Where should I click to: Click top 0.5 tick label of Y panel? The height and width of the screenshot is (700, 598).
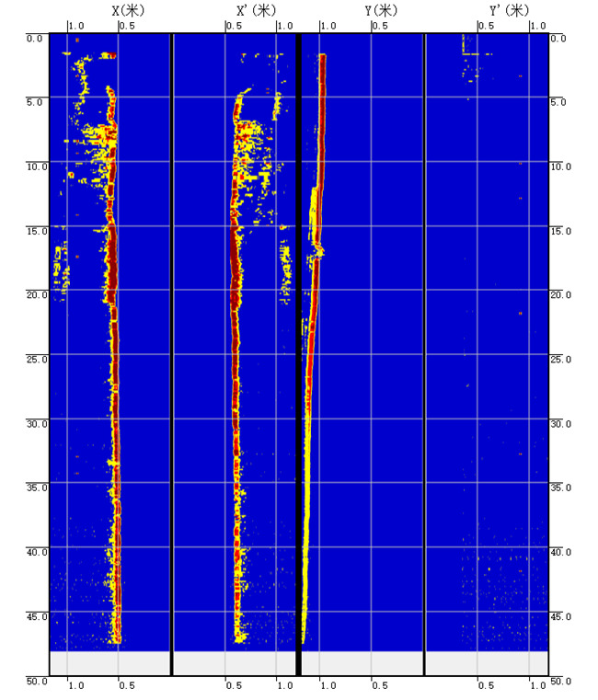[381, 26]
